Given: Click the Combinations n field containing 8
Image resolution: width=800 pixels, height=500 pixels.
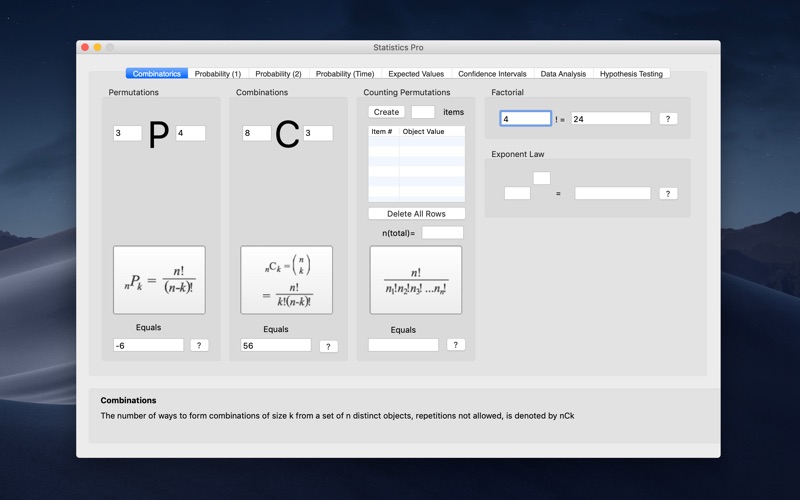Looking at the screenshot, I should 257,133.
